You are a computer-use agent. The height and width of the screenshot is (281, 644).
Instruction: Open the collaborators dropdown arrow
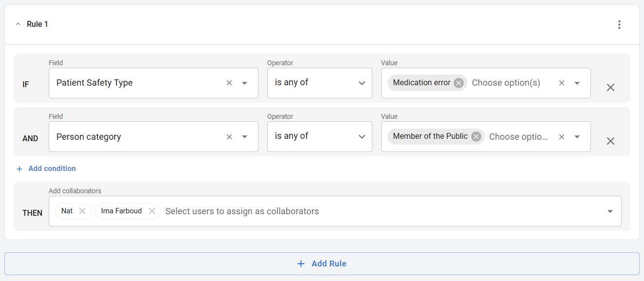pyautogui.click(x=610, y=211)
